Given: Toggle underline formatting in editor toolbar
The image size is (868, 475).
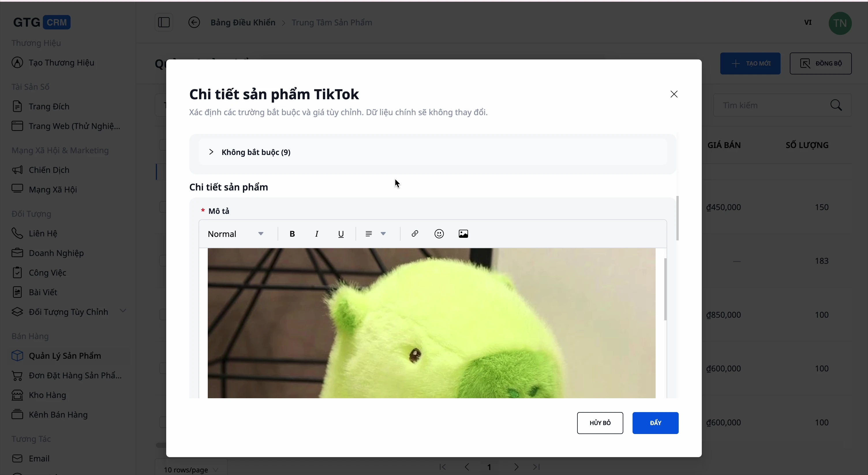Looking at the screenshot, I should tap(341, 234).
